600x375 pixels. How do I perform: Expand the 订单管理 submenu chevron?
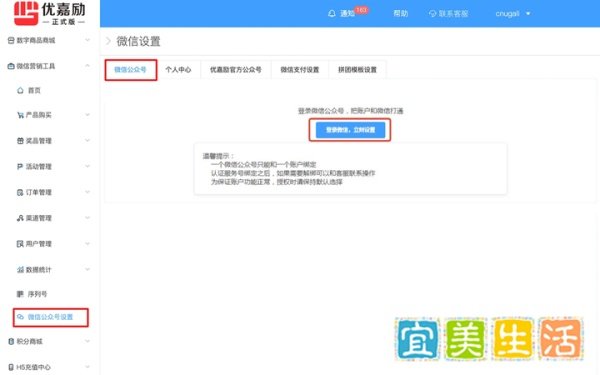(87, 192)
